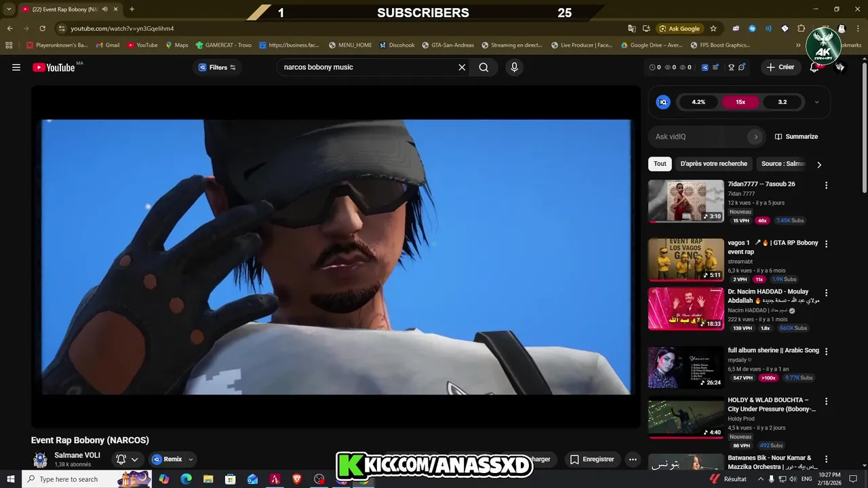
Task: Click the 4.2% vidIQ metric pill
Action: pyautogui.click(x=698, y=102)
